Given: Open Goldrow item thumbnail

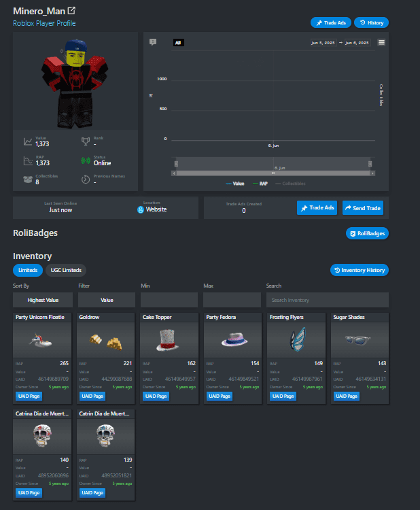Looking at the screenshot, I should pyautogui.click(x=105, y=340).
